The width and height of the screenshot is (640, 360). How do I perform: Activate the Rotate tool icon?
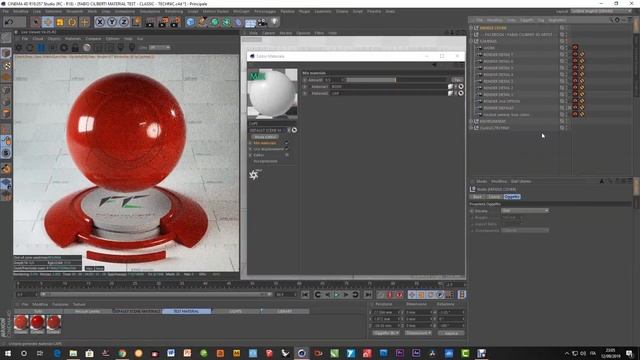(72, 22)
